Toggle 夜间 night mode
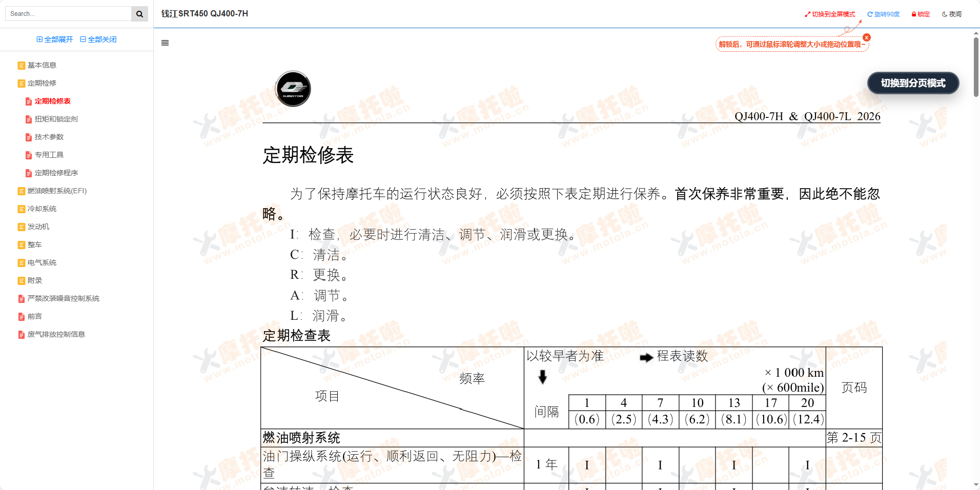Screen dimensions: 980x490 (952, 14)
